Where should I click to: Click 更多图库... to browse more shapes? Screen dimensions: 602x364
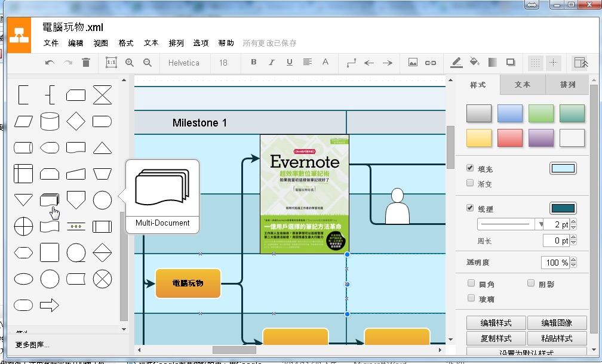pos(33,344)
